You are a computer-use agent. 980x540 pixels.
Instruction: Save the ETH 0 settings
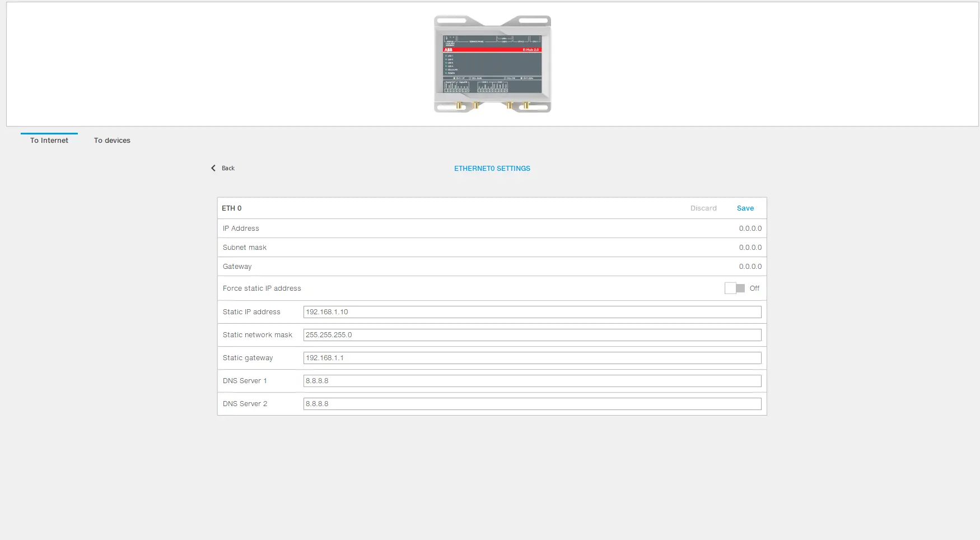coord(745,208)
